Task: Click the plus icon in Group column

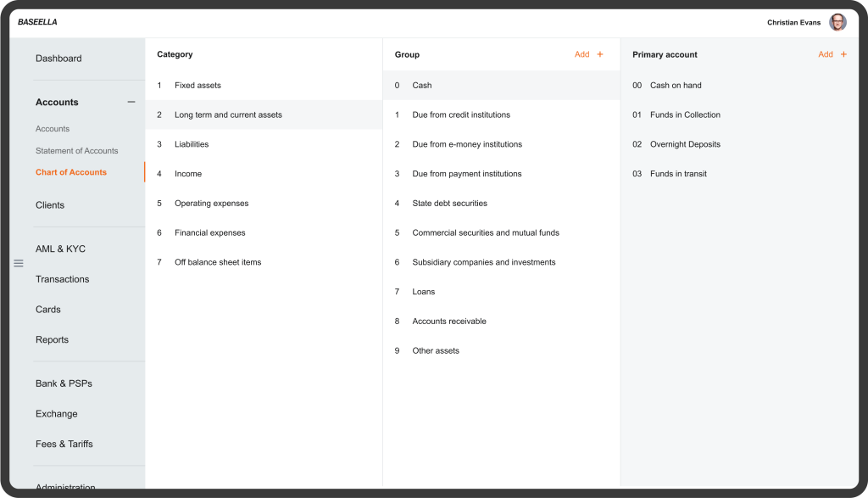Action: click(x=600, y=54)
